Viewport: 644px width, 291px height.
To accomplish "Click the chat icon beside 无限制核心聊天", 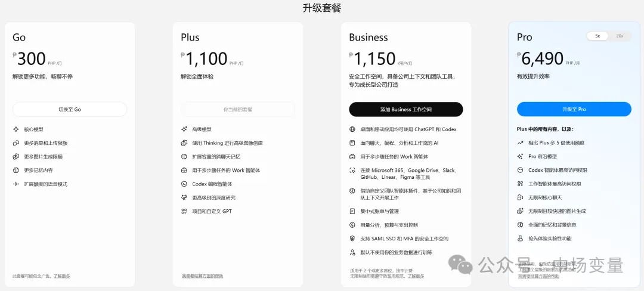I will click(520, 197).
